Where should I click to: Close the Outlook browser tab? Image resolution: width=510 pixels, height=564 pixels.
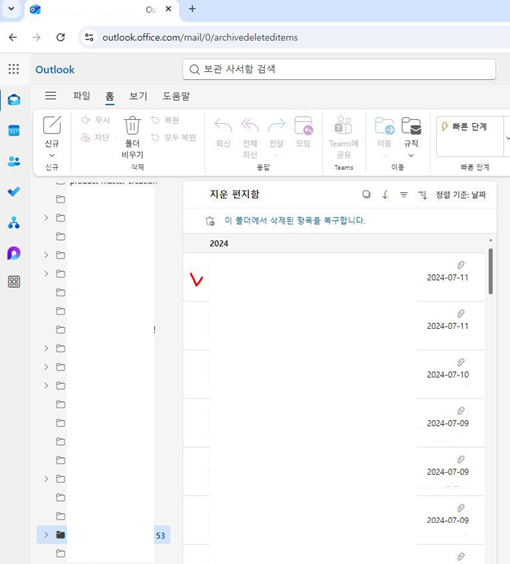click(x=168, y=9)
